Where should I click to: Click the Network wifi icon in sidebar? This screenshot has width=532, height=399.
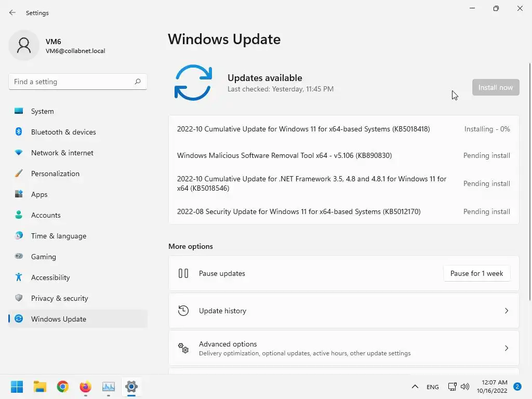coord(19,153)
